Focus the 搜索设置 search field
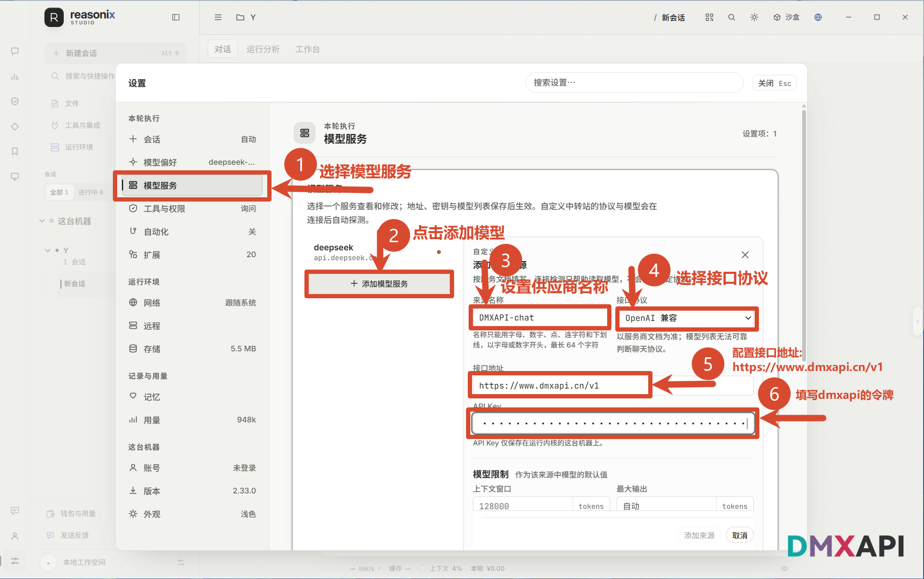 coord(634,83)
